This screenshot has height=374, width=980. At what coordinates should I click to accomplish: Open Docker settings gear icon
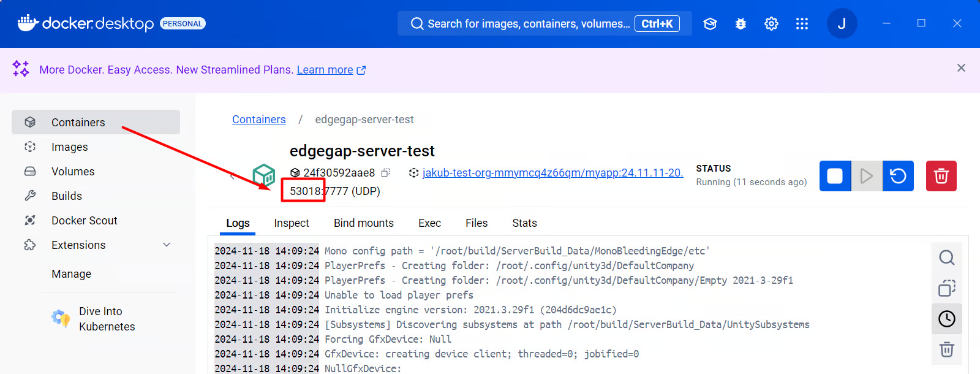pyautogui.click(x=771, y=24)
